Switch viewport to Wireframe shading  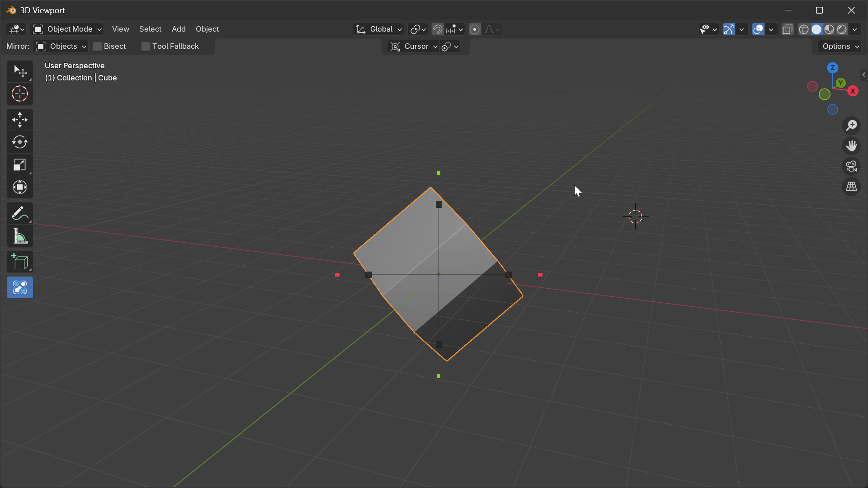(x=804, y=29)
